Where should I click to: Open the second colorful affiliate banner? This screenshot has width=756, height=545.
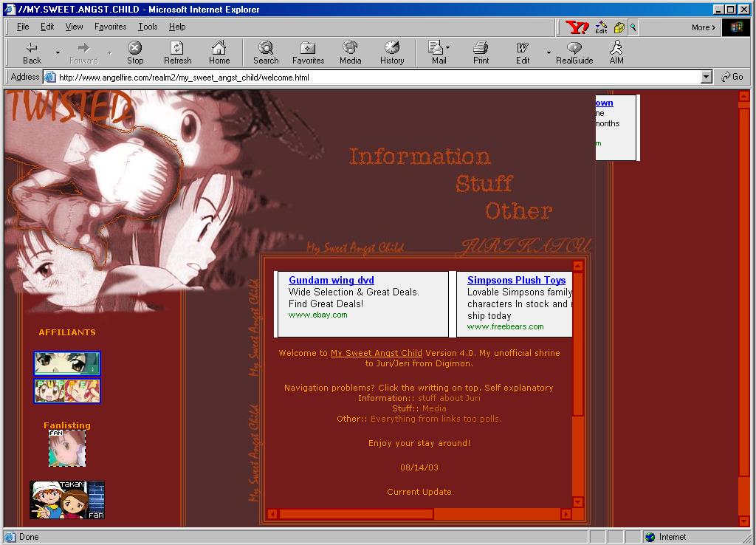(x=67, y=391)
